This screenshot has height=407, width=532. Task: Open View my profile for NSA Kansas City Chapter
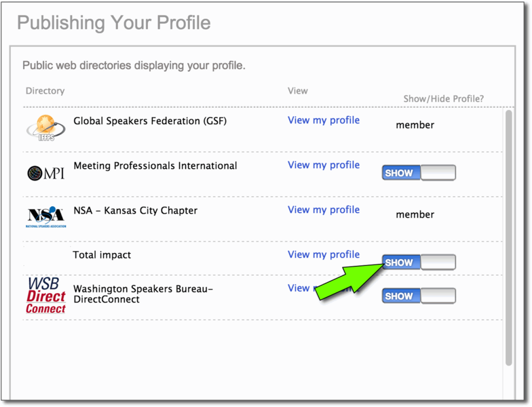tap(324, 210)
